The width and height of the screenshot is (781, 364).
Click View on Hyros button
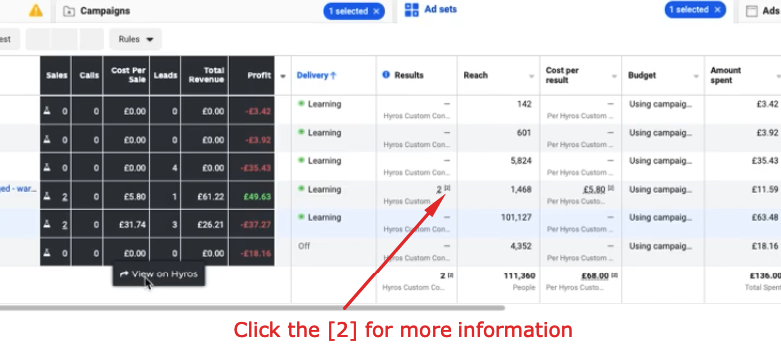click(159, 274)
